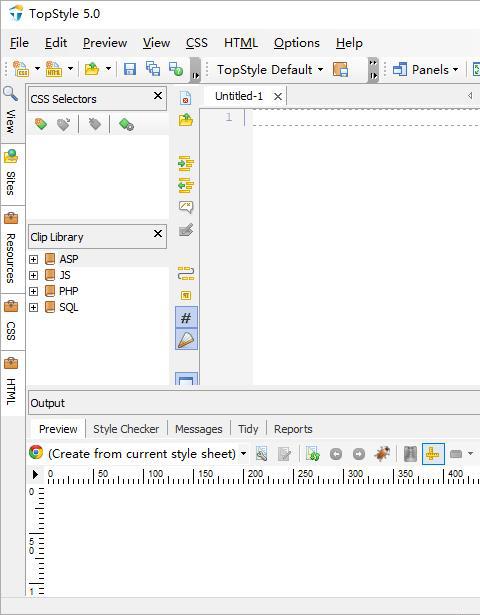Open the Edit menu

pyautogui.click(x=56, y=43)
